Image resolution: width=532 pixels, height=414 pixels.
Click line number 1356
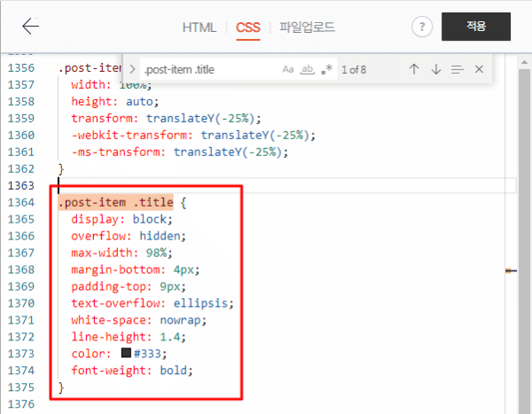(21, 68)
